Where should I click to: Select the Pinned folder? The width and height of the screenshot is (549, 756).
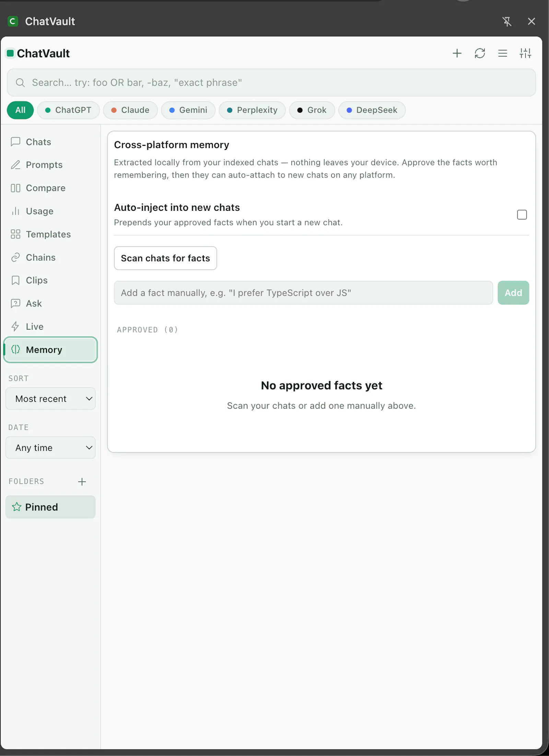click(50, 507)
